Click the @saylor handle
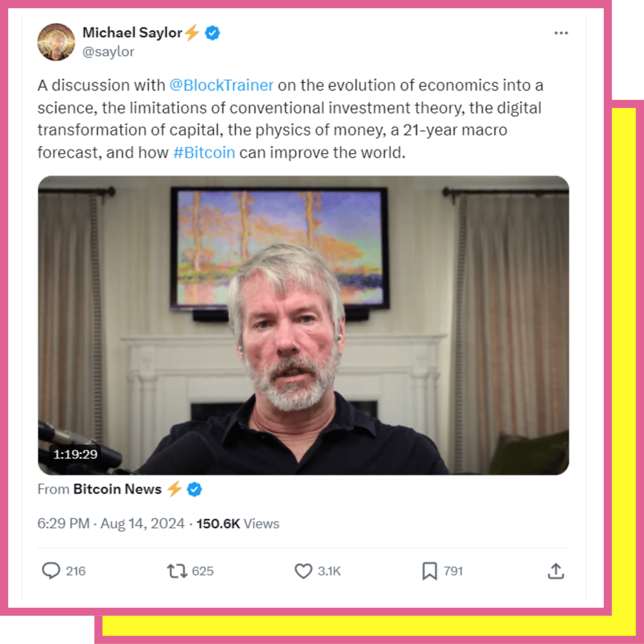Screen dimensions: 644x644 (108, 52)
